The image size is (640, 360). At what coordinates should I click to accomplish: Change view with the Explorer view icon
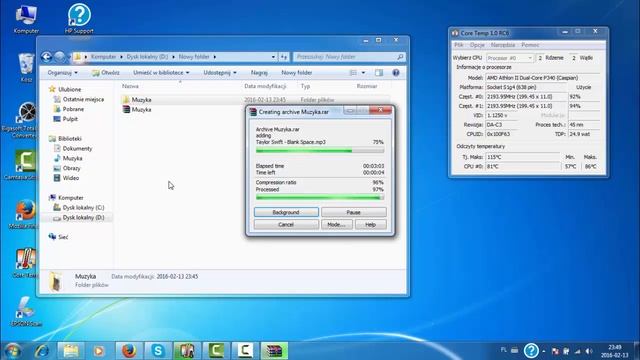point(353,73)
